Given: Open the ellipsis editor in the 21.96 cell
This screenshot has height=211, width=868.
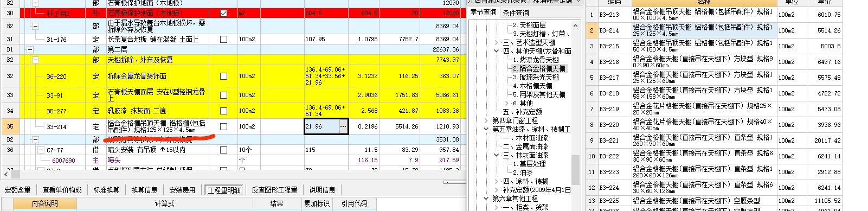Looking at the screenshot, I should pyautogui.click(x=343, y=126).
